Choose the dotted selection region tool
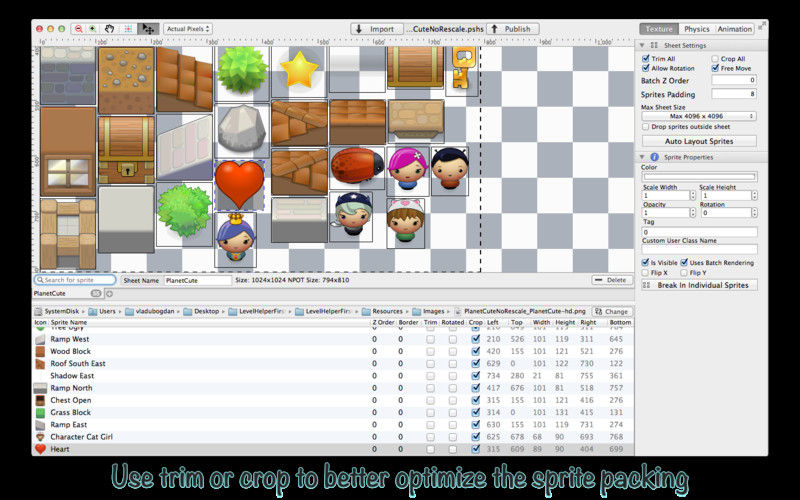Viewport: 800px width, 500px height. [128, 29]
